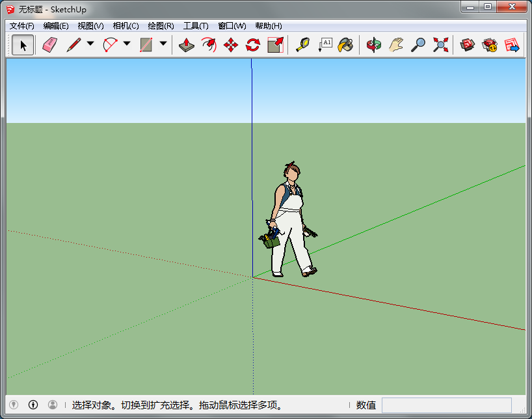The image size is (532, 419).
Task: Open the 文件(F) menu
Action: (22, 26)
